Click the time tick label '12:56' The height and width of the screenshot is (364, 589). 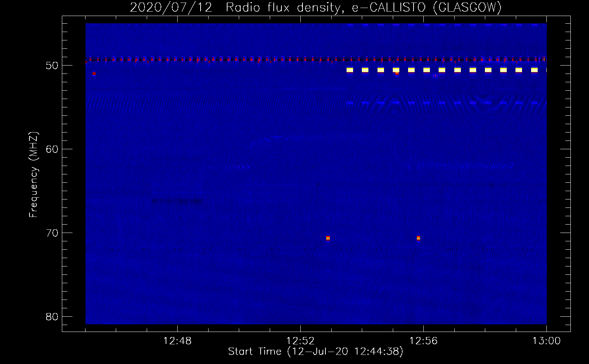click(423, 341)
